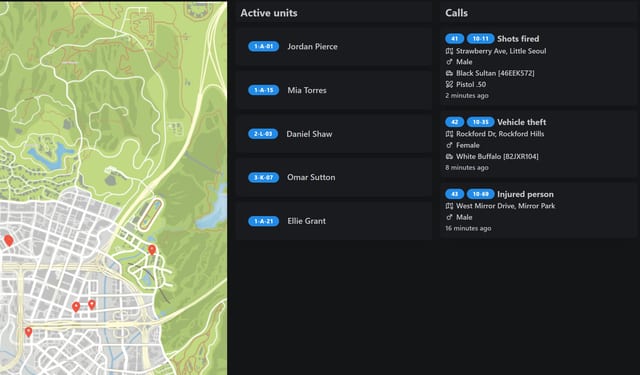
Task: Click gender icon in Injured person call
Action: tap(449, 217)
